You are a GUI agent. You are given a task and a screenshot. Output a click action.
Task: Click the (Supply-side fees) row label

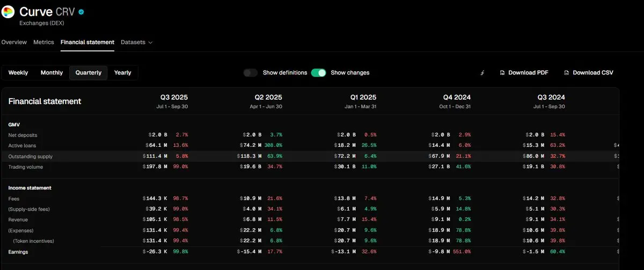click(30, 209)
